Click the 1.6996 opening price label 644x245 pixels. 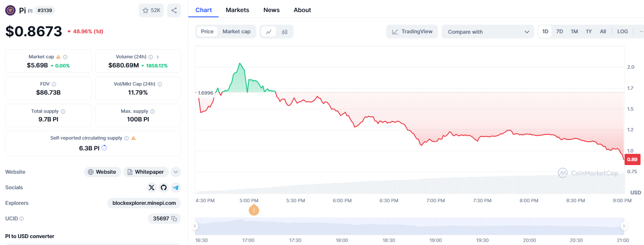(205, 93)
